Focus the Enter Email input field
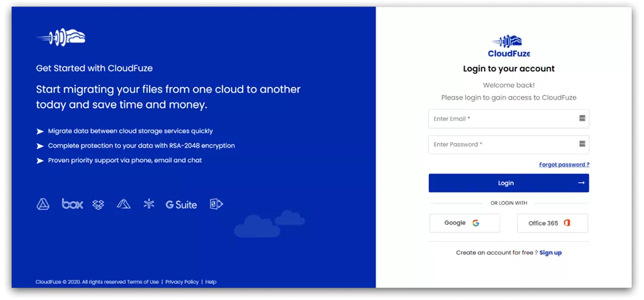Image resolution: width=644 pixels, height=300 pixels. [x=509, y=119]
